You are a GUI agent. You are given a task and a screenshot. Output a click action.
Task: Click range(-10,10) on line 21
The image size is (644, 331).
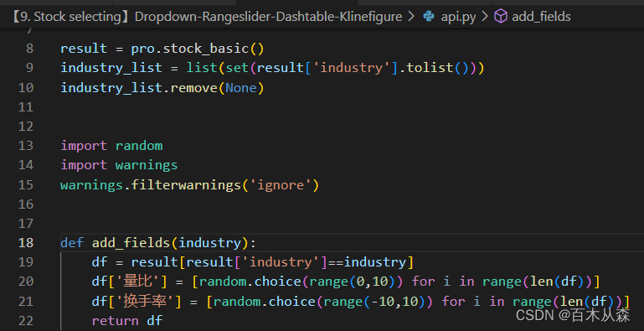374,302
